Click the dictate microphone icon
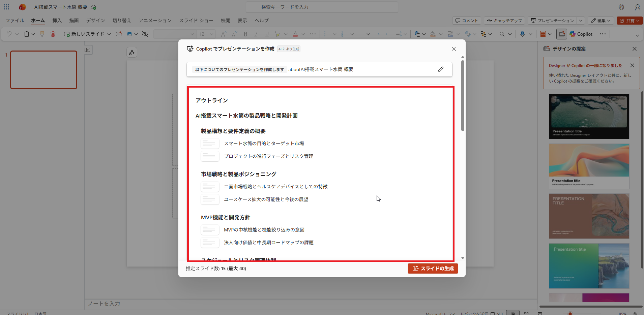This screenshot has width=644, height=315. [522, 34]
